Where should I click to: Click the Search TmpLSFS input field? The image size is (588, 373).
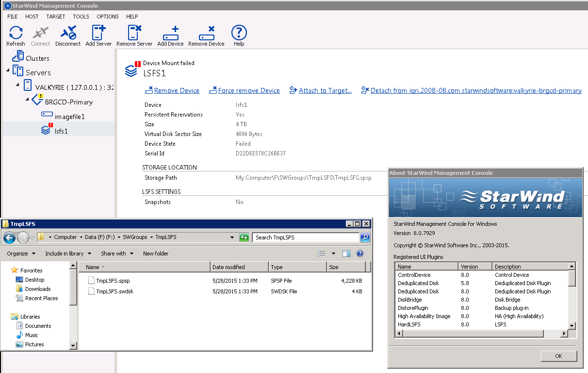click(306, 237)
